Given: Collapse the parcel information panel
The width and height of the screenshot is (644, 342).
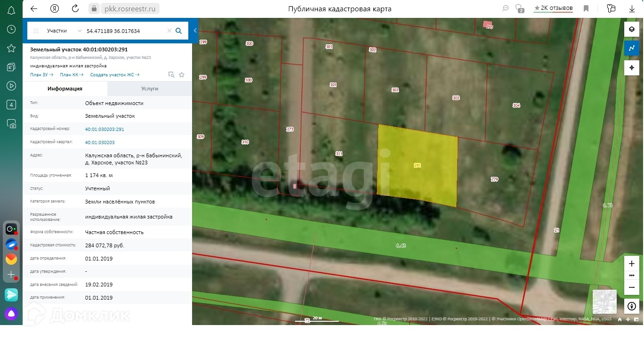Looking at the screenshot, I should [x=195, y=31].
